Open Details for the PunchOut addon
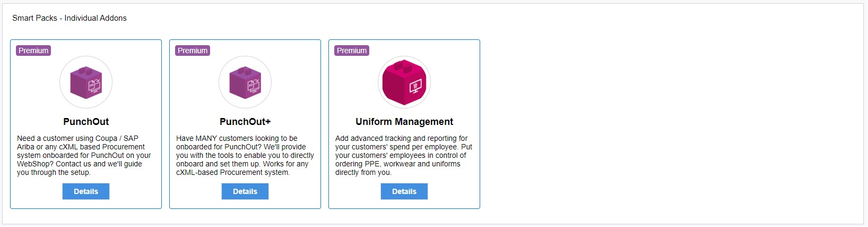Viewport: 868px width, 227px height. tap(86, 191)
